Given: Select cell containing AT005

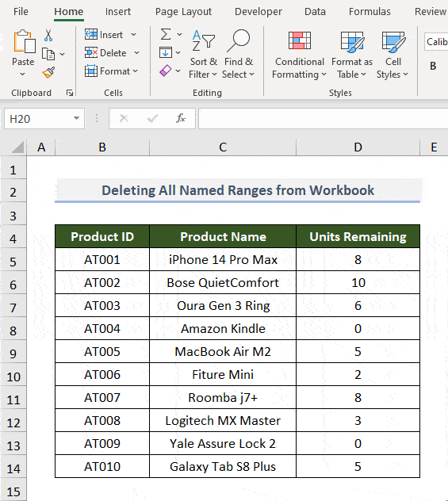Looking at the screenshot, I should [102, 351].
